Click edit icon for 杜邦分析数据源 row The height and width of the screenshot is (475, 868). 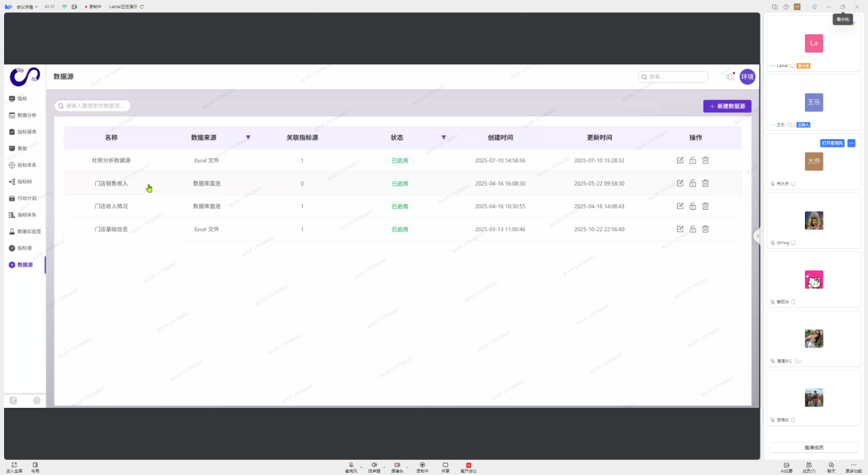(680, 160)
